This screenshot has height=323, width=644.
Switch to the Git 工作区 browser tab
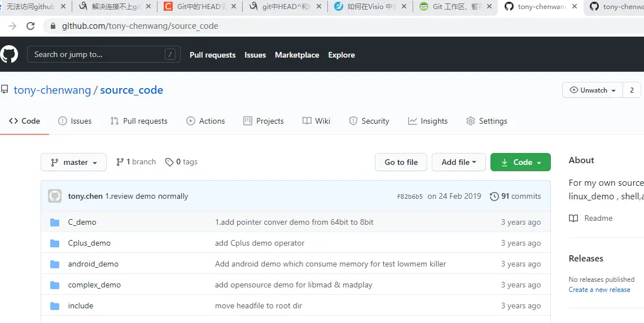click(457, 7)
